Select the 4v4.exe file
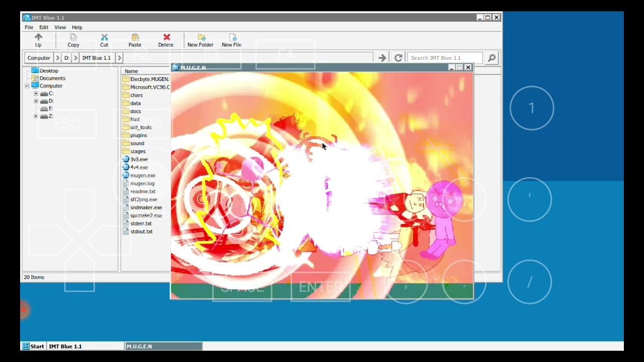Viewport: 644px width, 362px height. (135, 167)
